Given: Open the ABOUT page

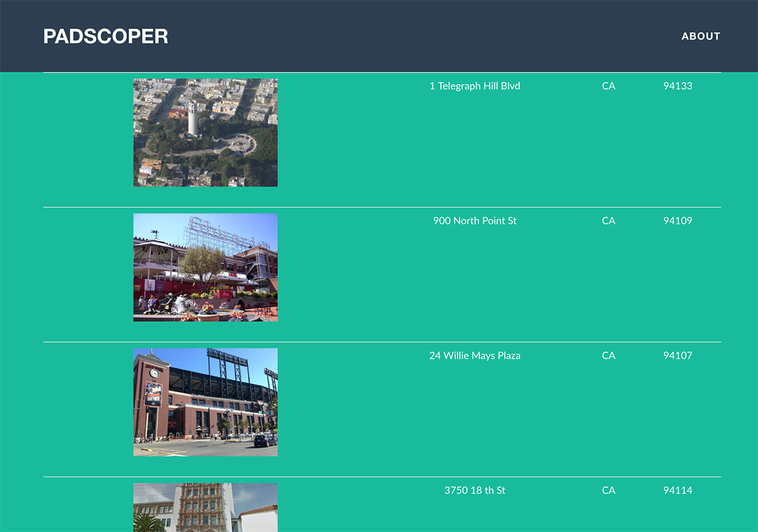Looking at the screenshot, I should coord(701,36).
